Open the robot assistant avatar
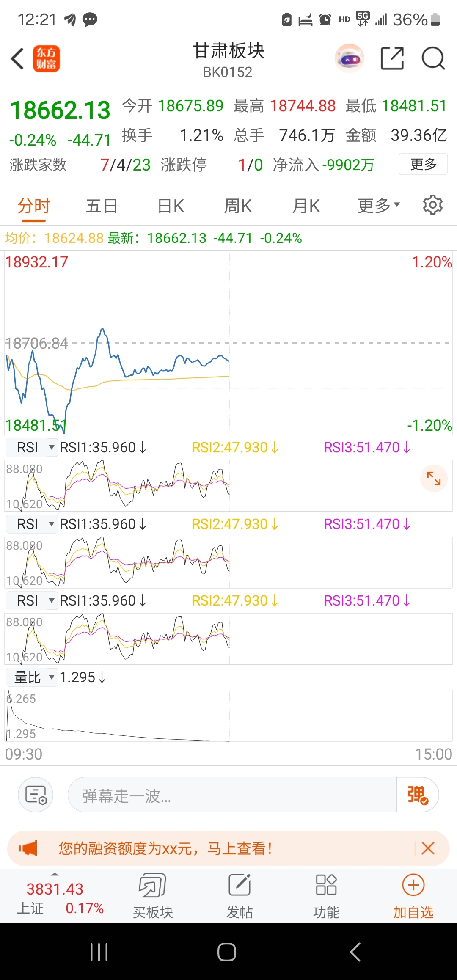Screen dimensions: 457x980 349,58
